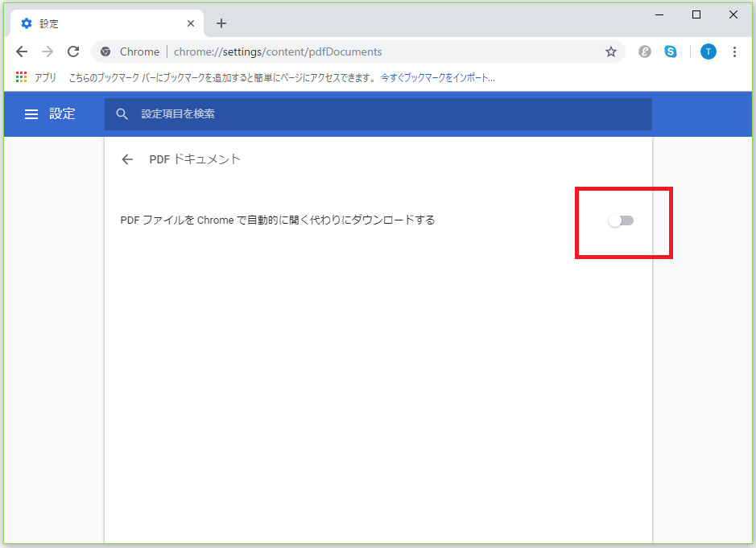Click the magnifier icon in settings search
The image size is (756, 548).
(x=122, y=114)
